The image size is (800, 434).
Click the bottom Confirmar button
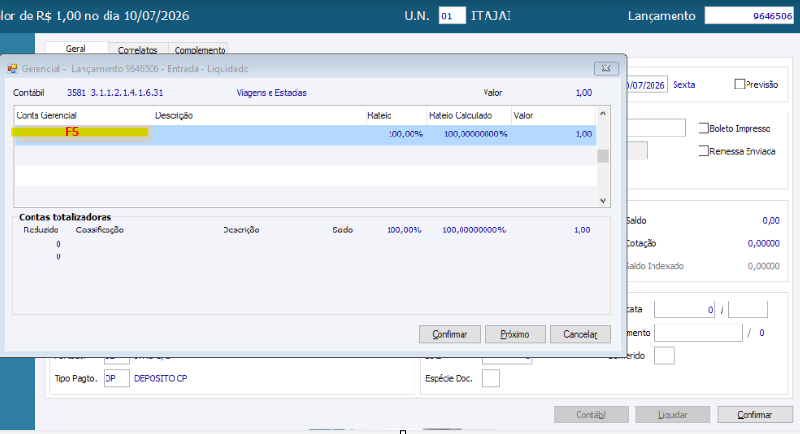755,415
